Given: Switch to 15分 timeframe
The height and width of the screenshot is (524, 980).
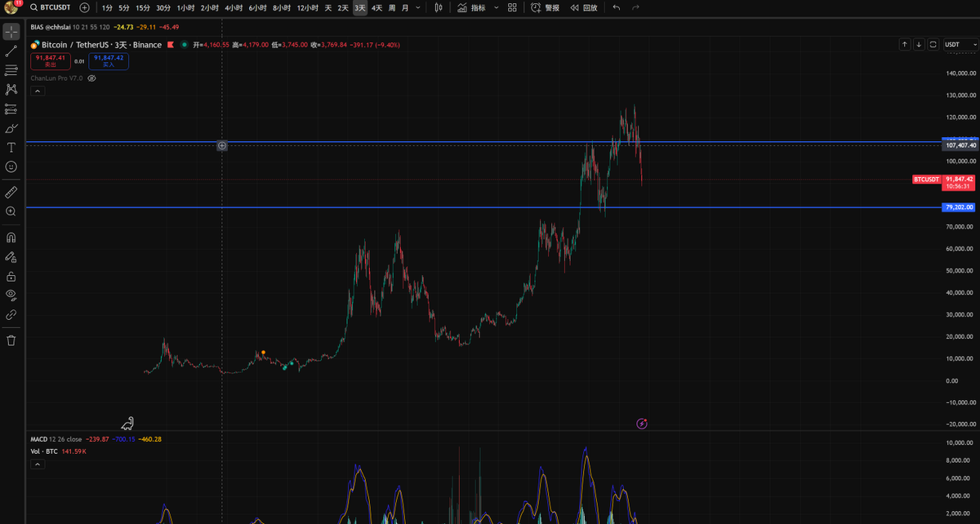Looking at the screenshot, I should (x=142, y=7).
